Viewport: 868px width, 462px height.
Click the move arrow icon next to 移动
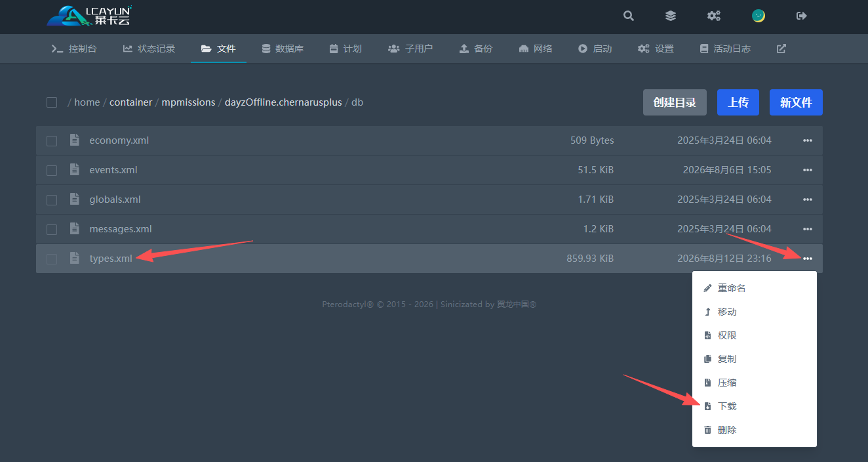tap(707, 312)
